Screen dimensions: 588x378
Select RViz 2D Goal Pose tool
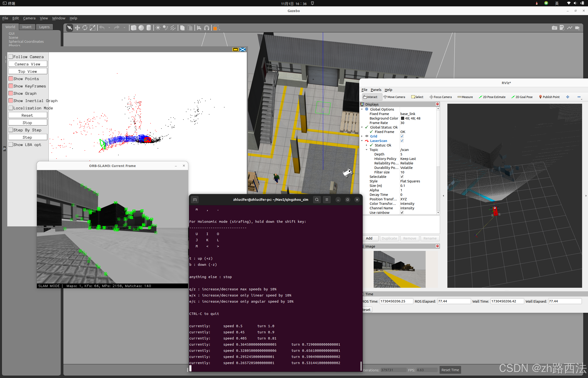pyautogui.click(x=522, y=97)
